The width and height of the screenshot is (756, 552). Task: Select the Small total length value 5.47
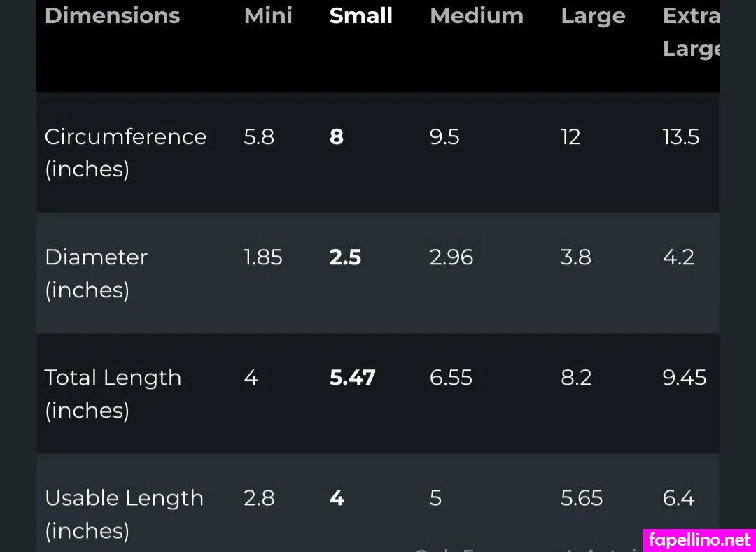click(352, 378)
